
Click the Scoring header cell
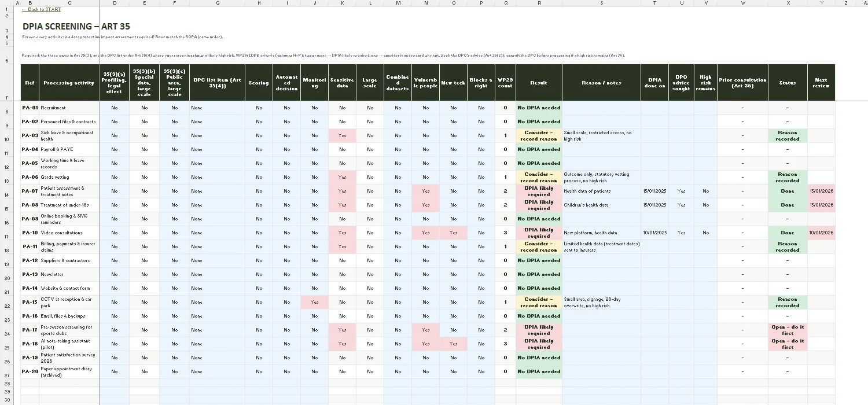point(259,83)
